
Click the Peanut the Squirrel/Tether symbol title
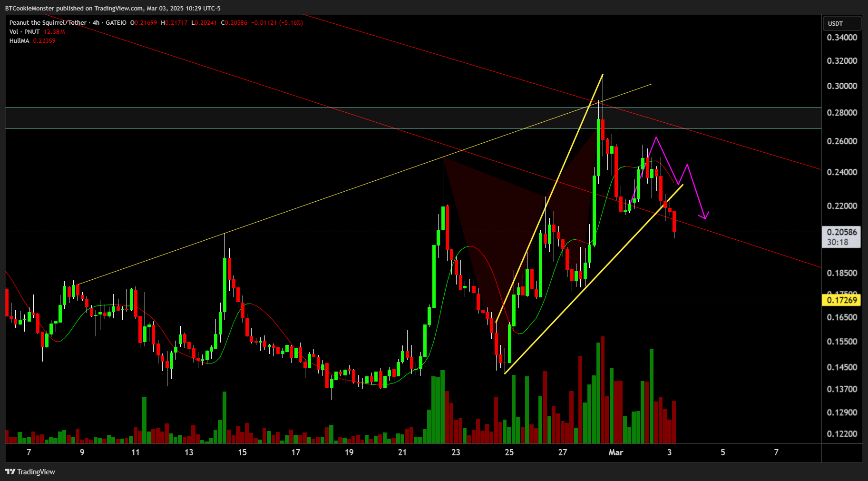click(x=48, y=22)
